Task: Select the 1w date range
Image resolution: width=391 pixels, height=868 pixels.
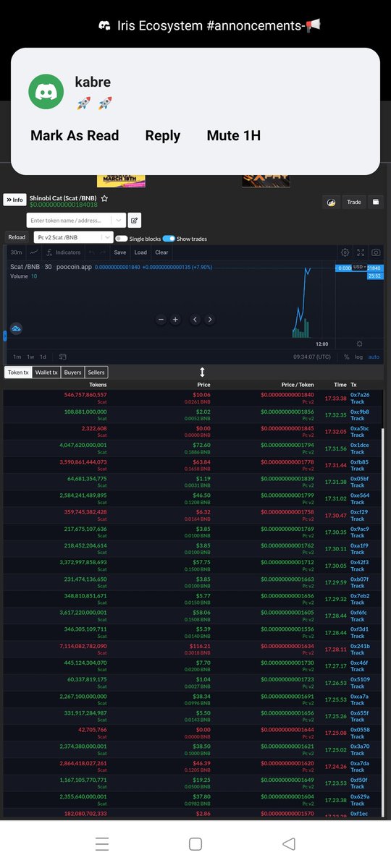Action: (x=30, y=357)
